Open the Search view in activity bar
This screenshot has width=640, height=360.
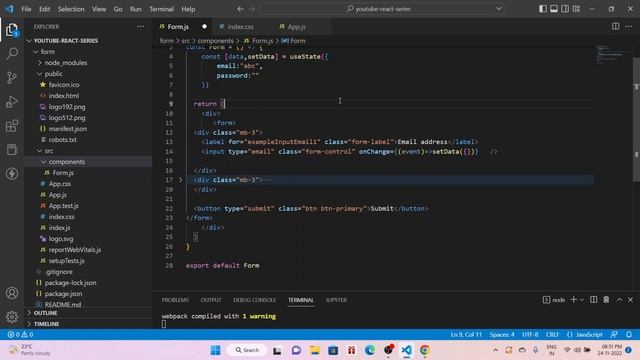12,53
